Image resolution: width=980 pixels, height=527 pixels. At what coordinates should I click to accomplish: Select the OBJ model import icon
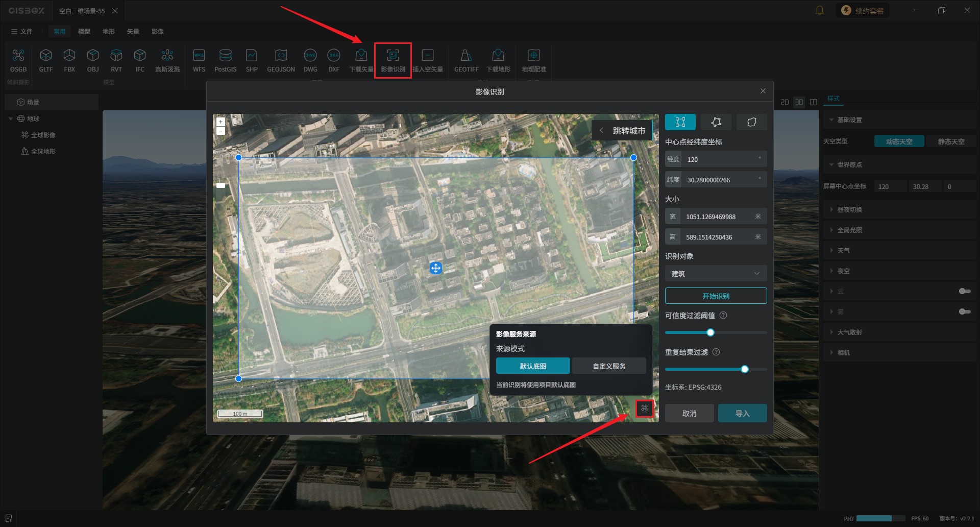93,60
